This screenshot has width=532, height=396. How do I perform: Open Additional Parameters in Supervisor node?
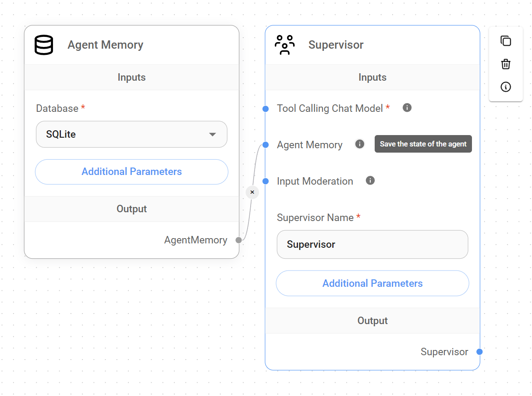coord(372,283)
